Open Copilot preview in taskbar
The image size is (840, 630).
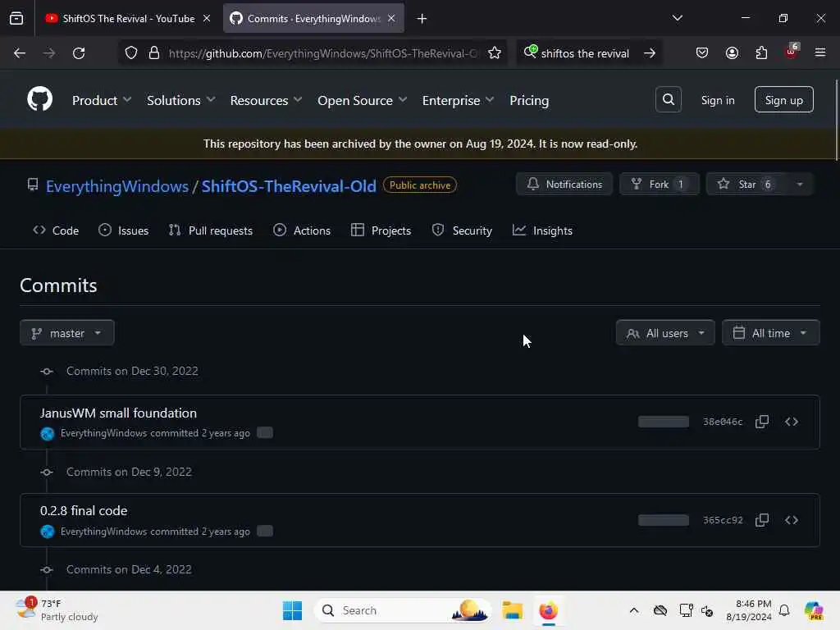(813, 610)
